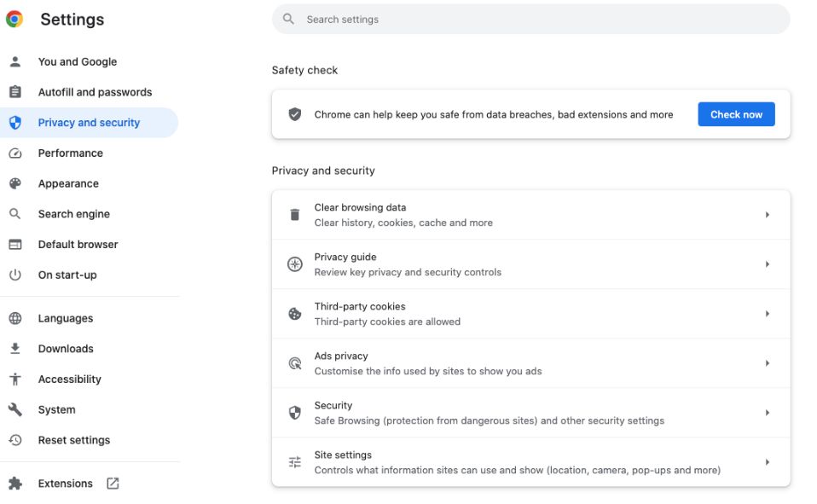Viewport: 817px width, 504px height.
Task: Click the person icon for You and Google
Action: (15, 61)
